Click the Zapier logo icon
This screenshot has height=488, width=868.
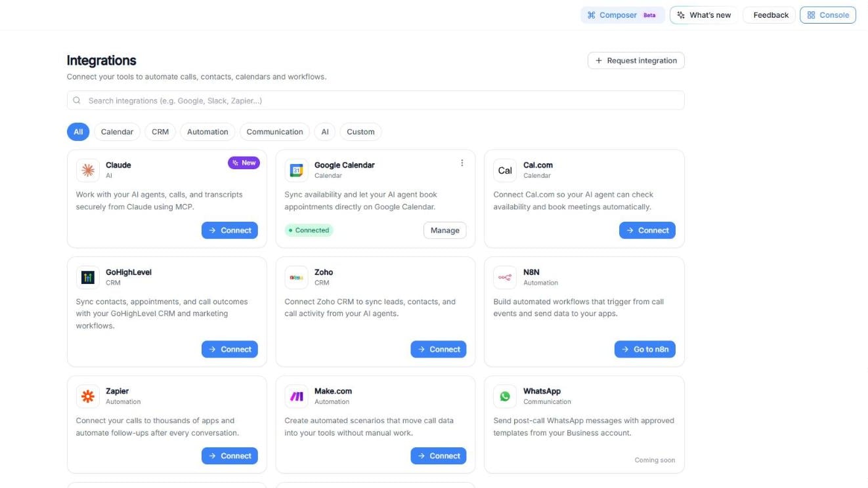(88, 396)
